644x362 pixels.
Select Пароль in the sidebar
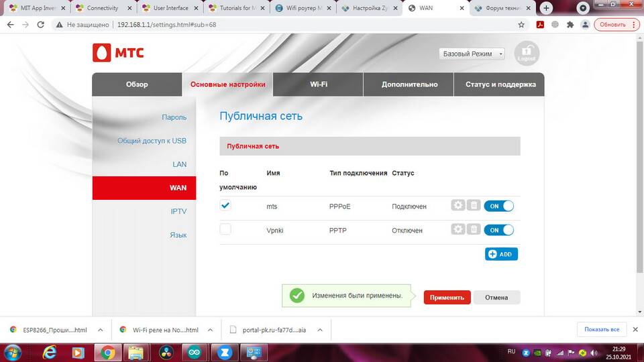(x=174, y=117)
